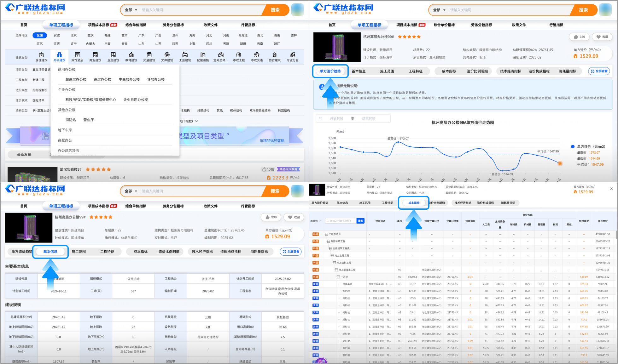Toggle the 单方造价（元/m2） chart legend series
Screen dimensions: 618x364
click(588, 146)
